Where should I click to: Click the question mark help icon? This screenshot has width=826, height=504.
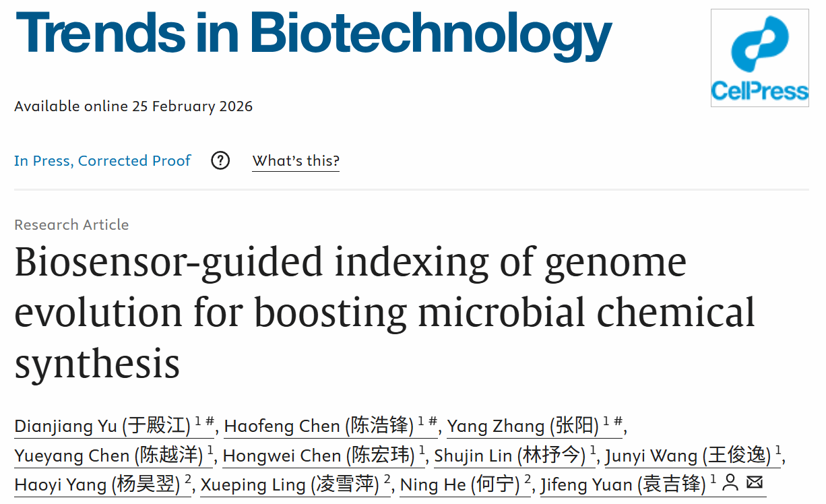220,161
